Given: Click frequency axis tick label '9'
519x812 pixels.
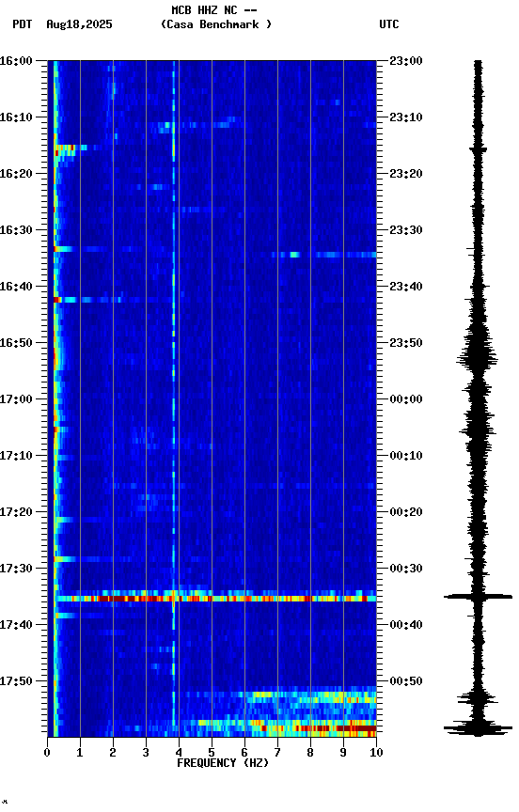Looking at the screenshot, I should pos(343,753).
